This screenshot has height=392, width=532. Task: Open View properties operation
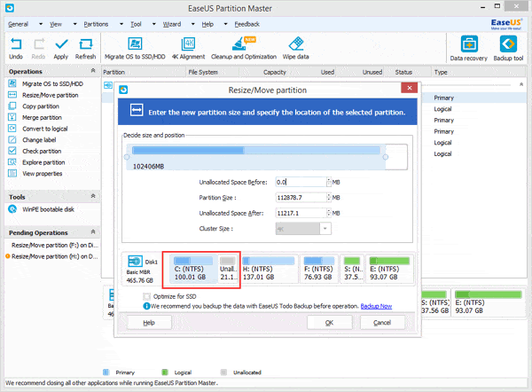pyautogui.click(x=42, y=174)
